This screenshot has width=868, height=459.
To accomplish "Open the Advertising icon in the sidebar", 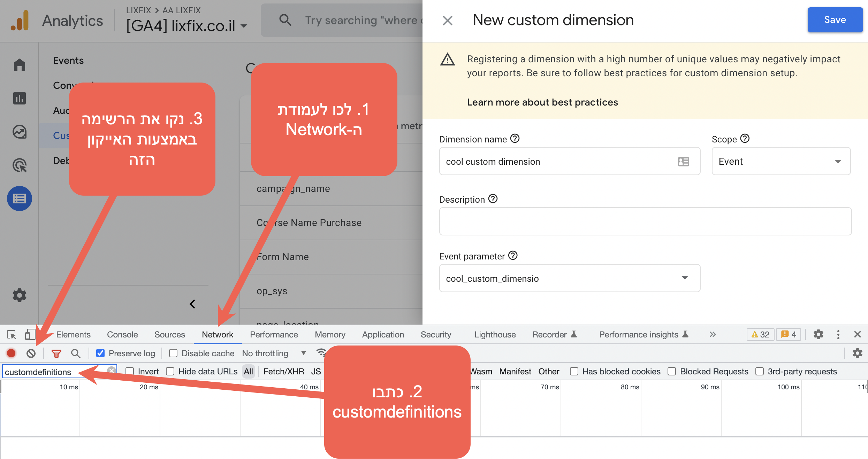I will (x=20, y=165).
